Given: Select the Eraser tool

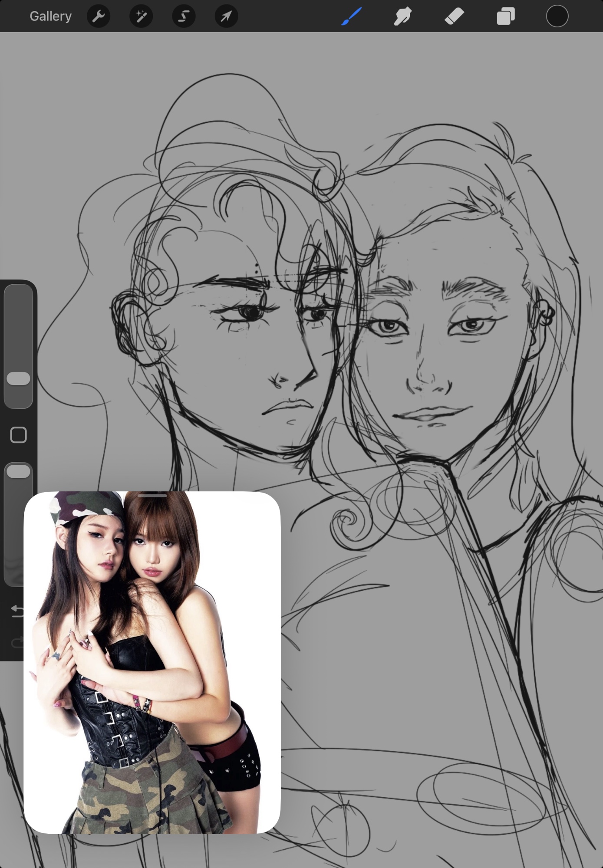Looking at the screenshot, I should pos(454,16).
